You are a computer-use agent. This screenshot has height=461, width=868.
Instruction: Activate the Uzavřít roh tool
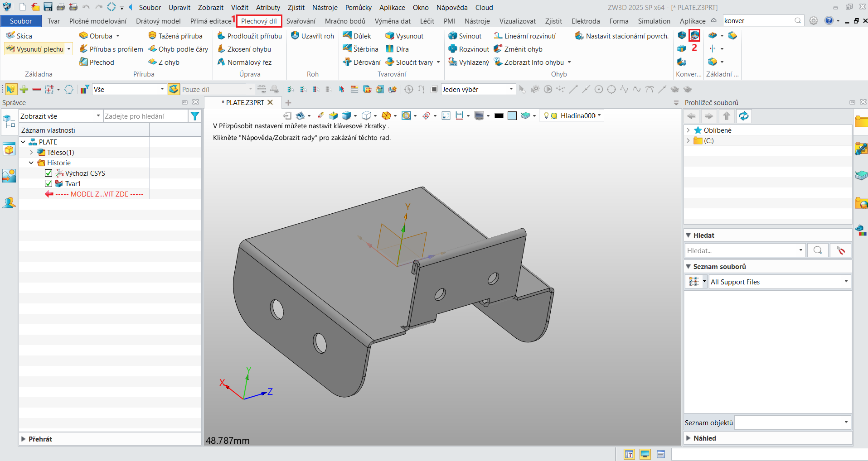tap(312, 36)
